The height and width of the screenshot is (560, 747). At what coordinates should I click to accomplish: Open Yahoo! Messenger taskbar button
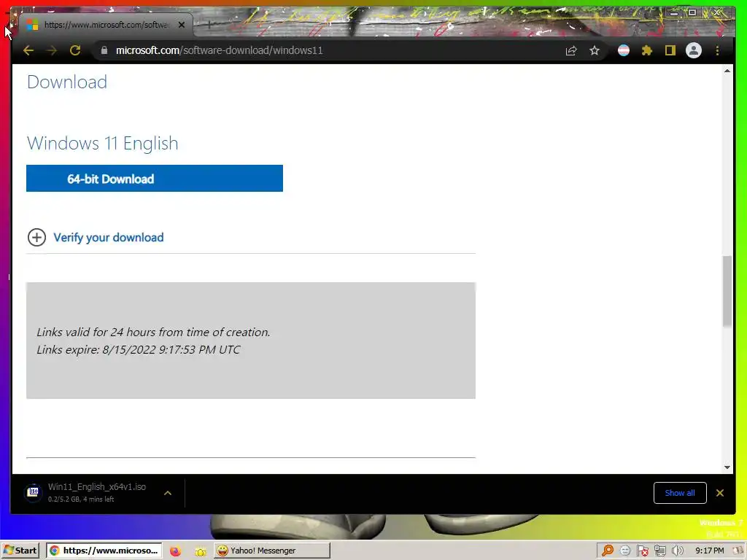click(271, 551)
